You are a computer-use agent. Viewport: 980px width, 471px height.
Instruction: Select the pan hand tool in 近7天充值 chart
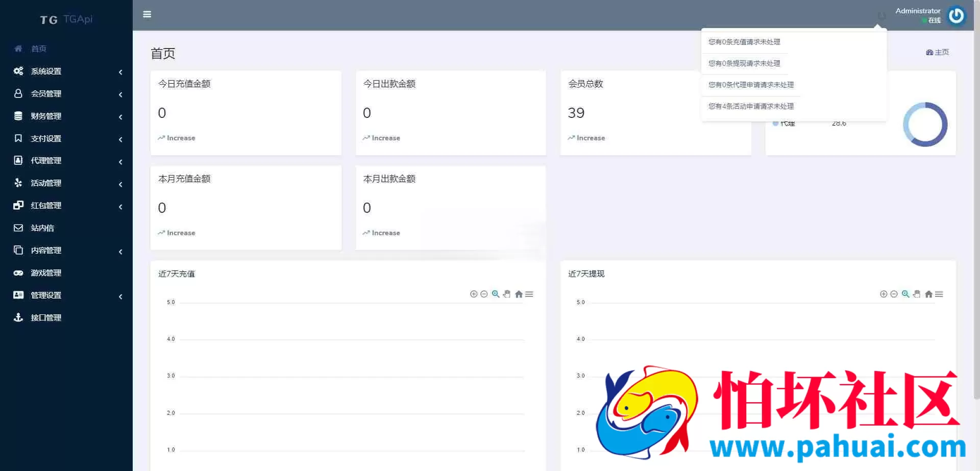pyautogui.click(x=507, y=294)
